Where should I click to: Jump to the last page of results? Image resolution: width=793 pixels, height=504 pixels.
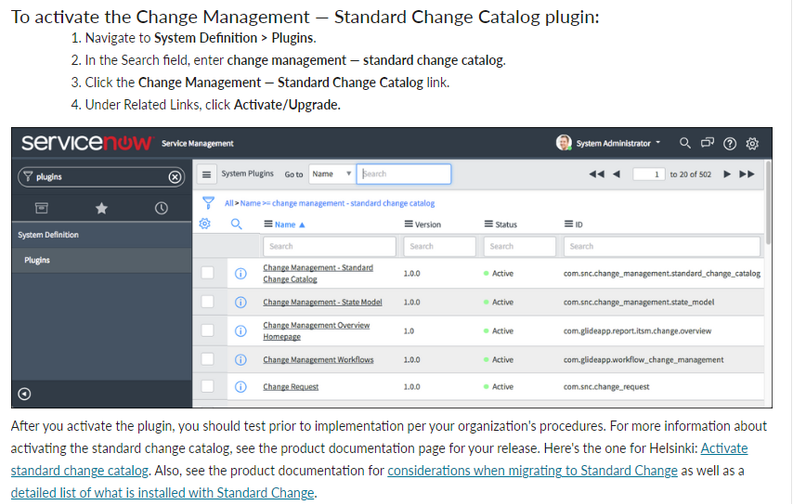pos(746,174)
